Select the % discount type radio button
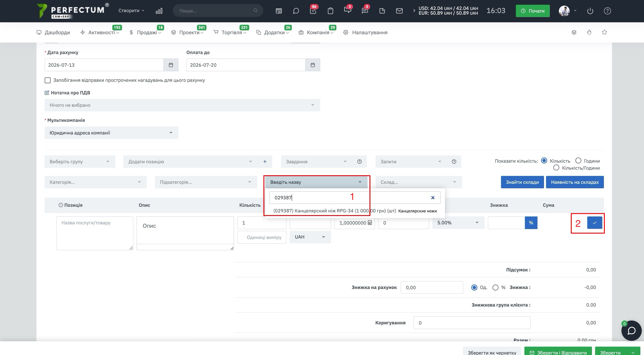The image size is (644, 355). 495,287
